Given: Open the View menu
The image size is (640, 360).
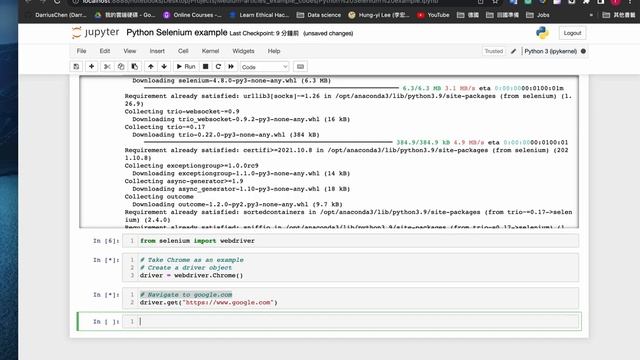Looking at the screenshot, I should (x=130, y=51).
